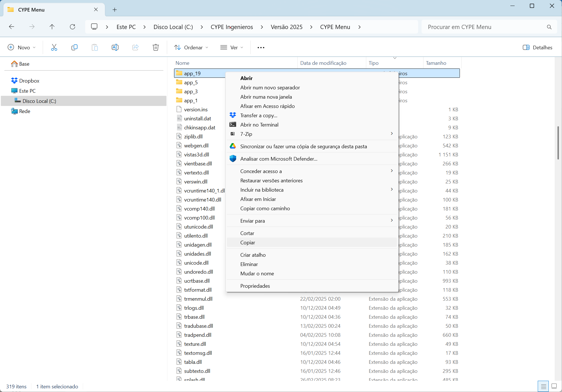Add a new tab with plus button
Viewport: 562px width, 392px height.
click(x=115, y=10)
